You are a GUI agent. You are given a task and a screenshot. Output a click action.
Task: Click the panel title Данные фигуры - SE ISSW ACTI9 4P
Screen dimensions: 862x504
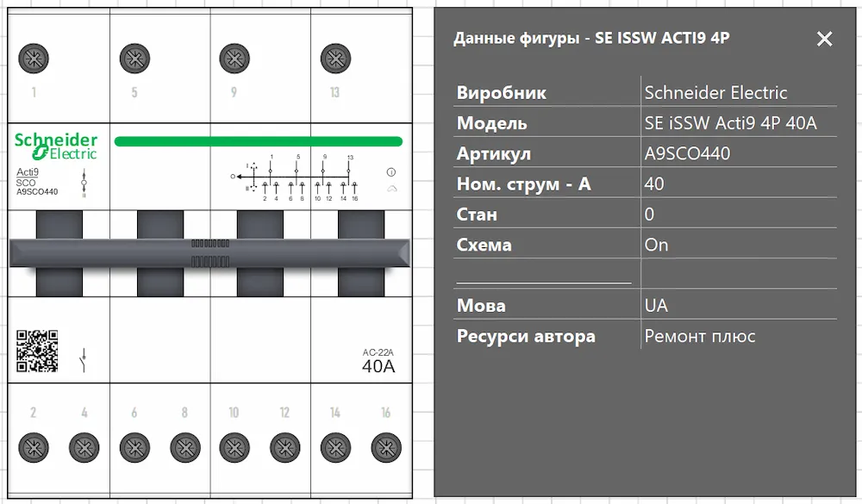[591, 38]
